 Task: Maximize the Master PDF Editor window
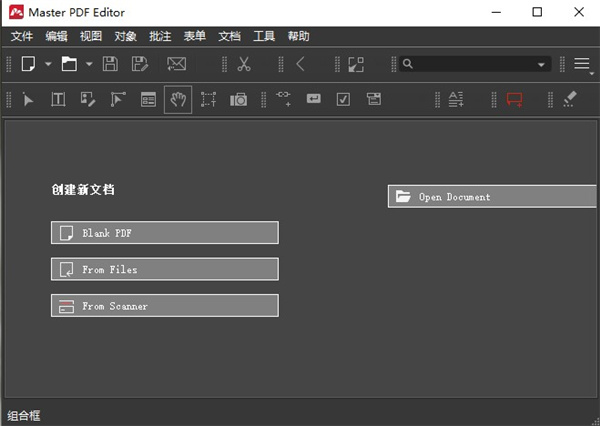(537, 12)
